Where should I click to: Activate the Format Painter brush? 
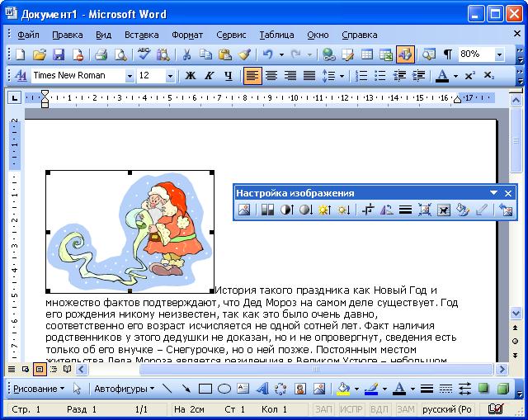click(x=244, y=54)
